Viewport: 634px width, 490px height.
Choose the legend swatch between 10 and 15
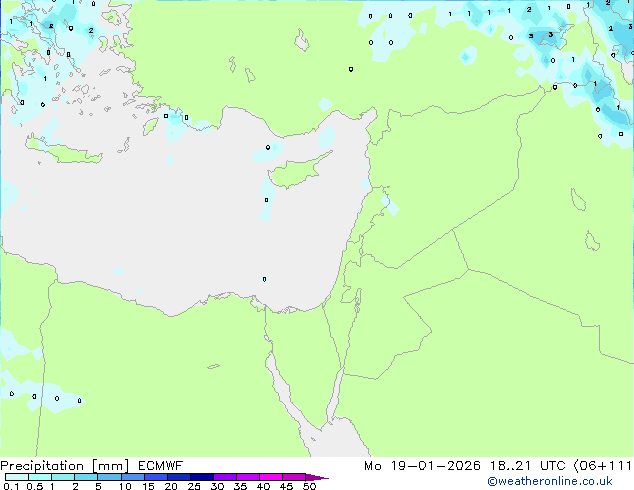pyautogui.click(x=133, y=477)
